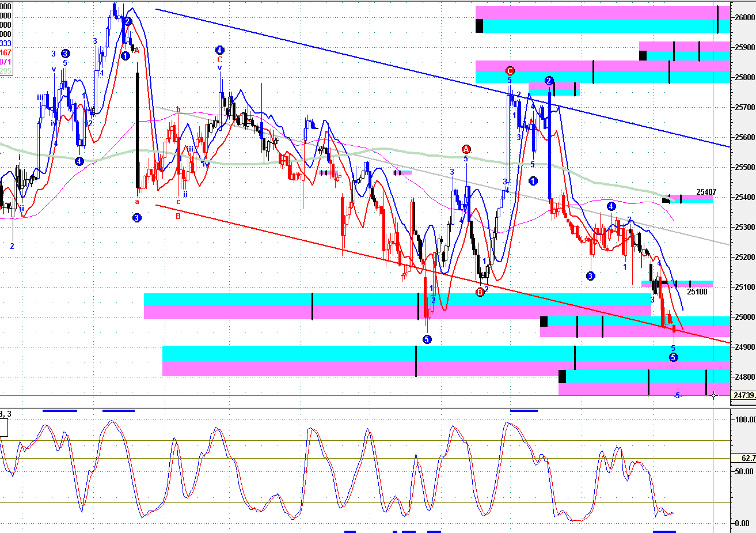Click black square on topmost pink-cyan band
The image size is (756, 533).
coord(479,26)
